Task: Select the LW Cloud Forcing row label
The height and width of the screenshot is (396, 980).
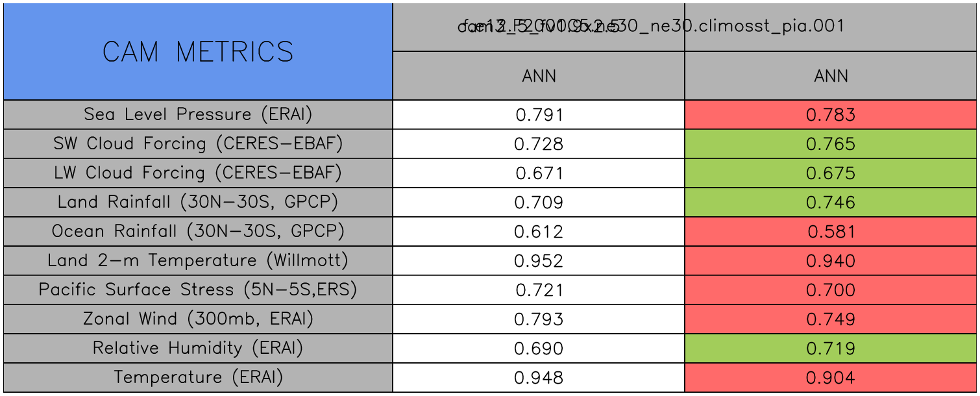Action: pos(198,173)
